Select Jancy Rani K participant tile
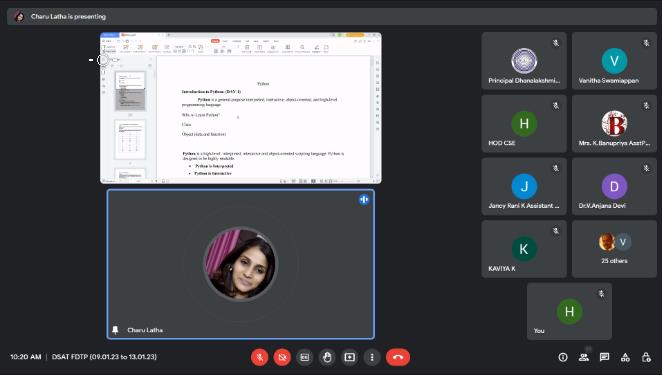This screenshot has width=662, height=375. 524,186
